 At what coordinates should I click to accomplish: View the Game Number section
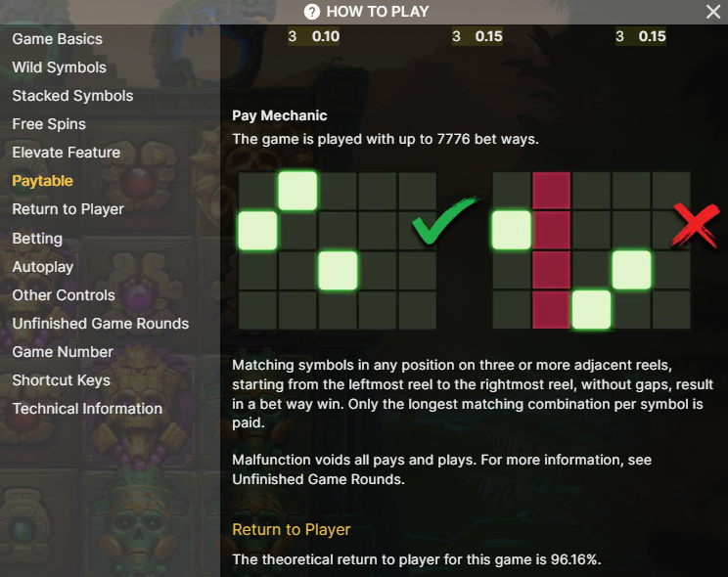coord(62,352)
